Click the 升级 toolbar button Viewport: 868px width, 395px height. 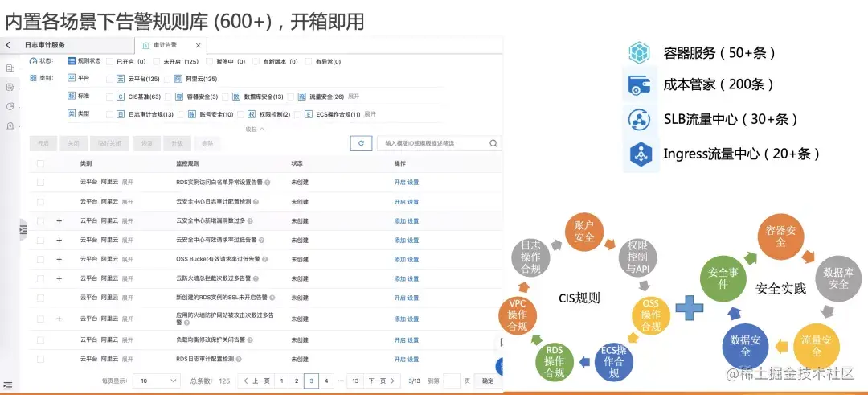(x=177, y=143)
